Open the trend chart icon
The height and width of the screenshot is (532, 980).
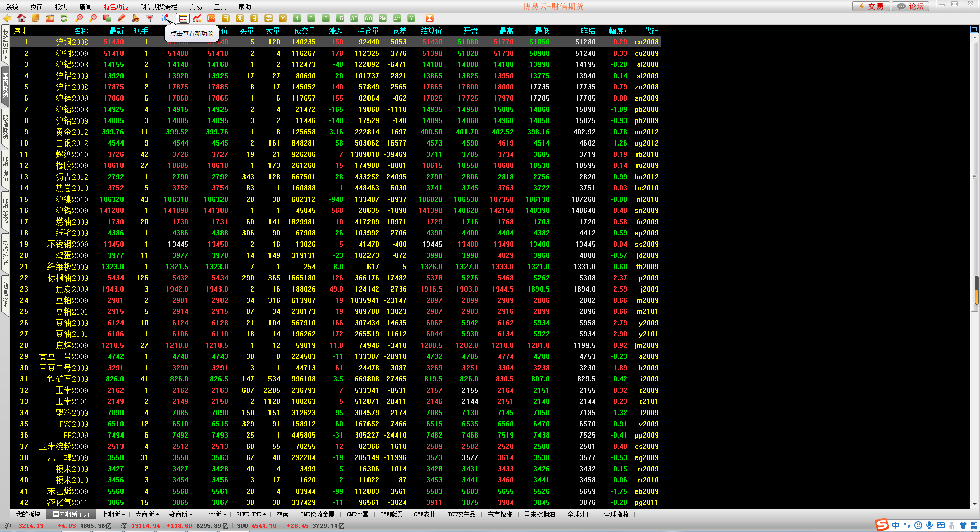click(x=197, y=18)
